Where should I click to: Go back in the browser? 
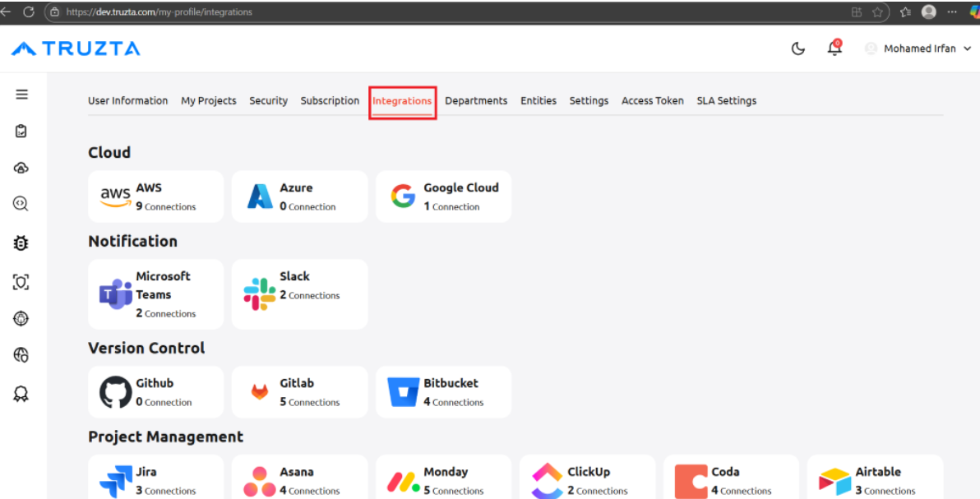[x=6, y=12]
